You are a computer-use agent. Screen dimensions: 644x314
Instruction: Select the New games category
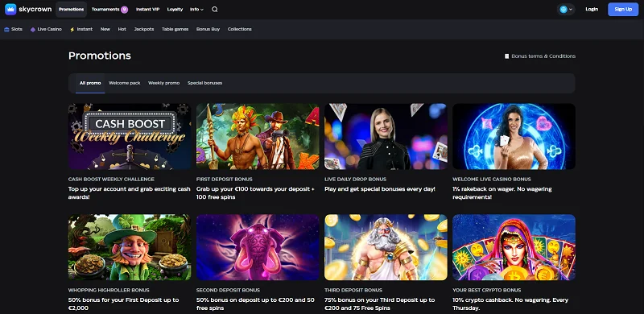point(105,29)
